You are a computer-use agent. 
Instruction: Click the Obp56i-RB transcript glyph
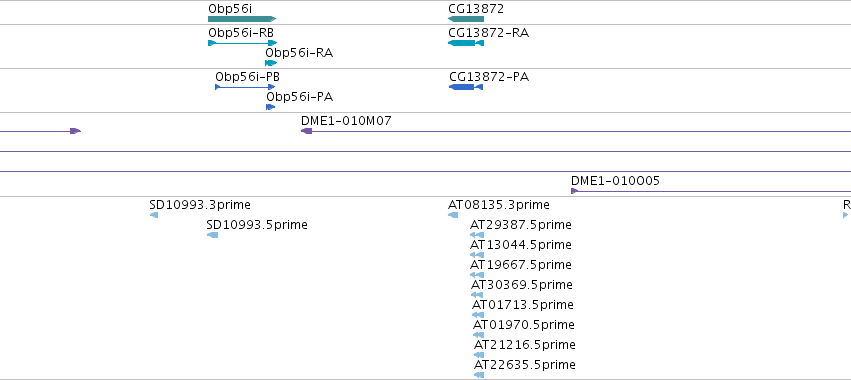click(243, 43)
